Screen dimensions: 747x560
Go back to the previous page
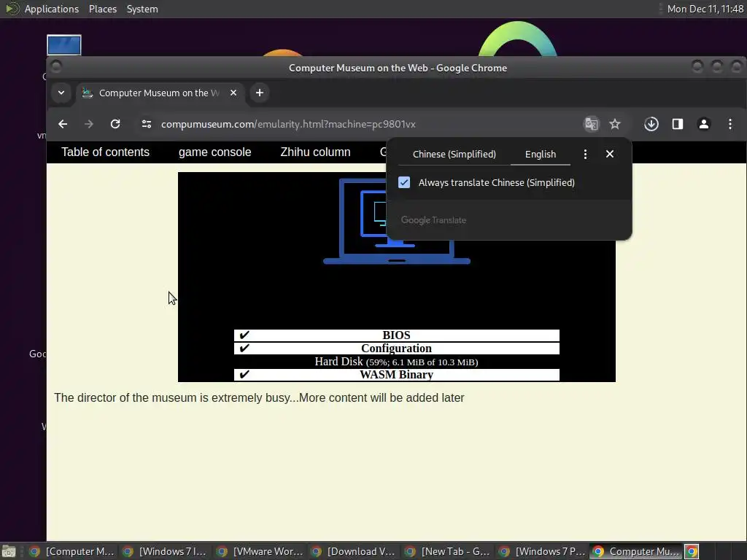63,124
